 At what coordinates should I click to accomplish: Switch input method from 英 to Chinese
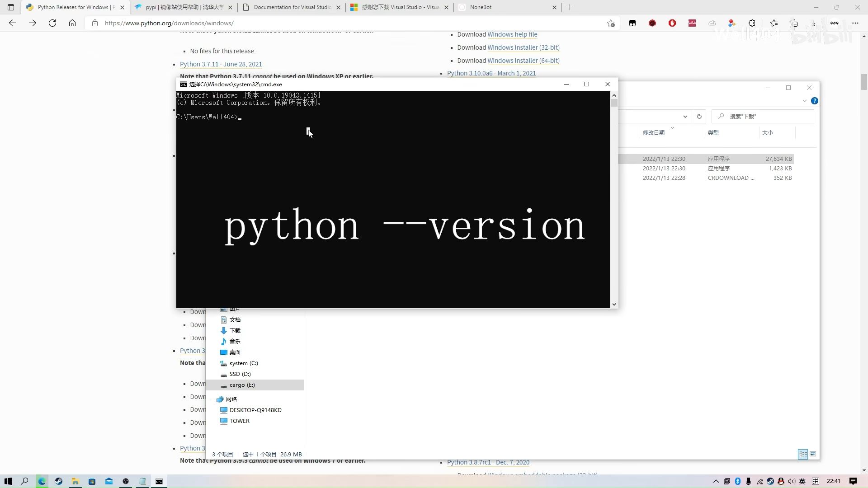coord(802,481)
